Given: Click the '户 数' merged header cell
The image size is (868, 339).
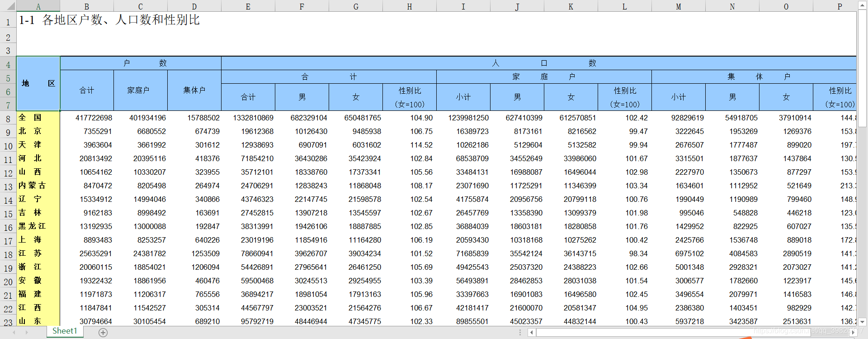Looking at the screenshot, I should click(x=141, y=63).
